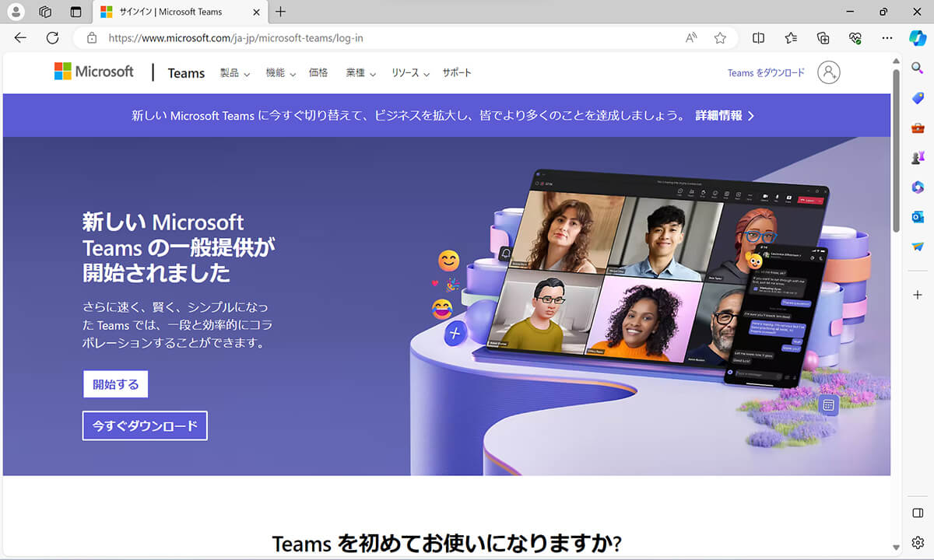Add this page to favorites with the star

click(x=720, y=37)
